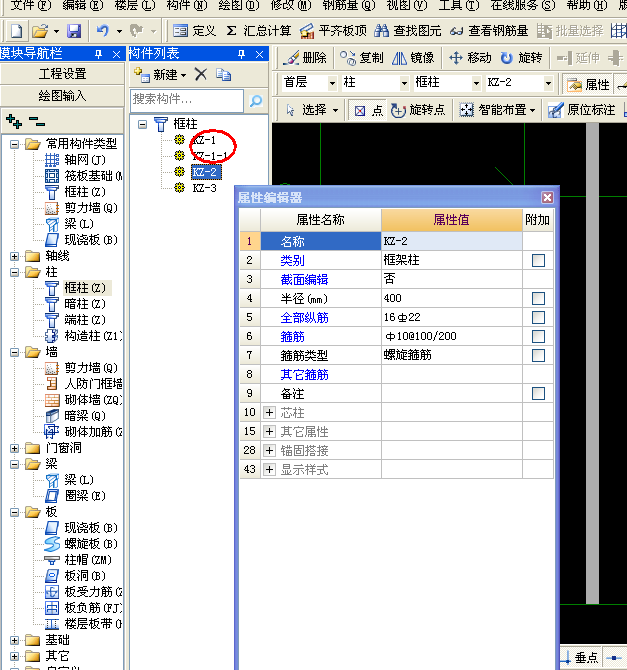Open the 构件(N) menu
The height and width of the screenshot is (670, 627).
pyautogui.click(x=187, y=5)
